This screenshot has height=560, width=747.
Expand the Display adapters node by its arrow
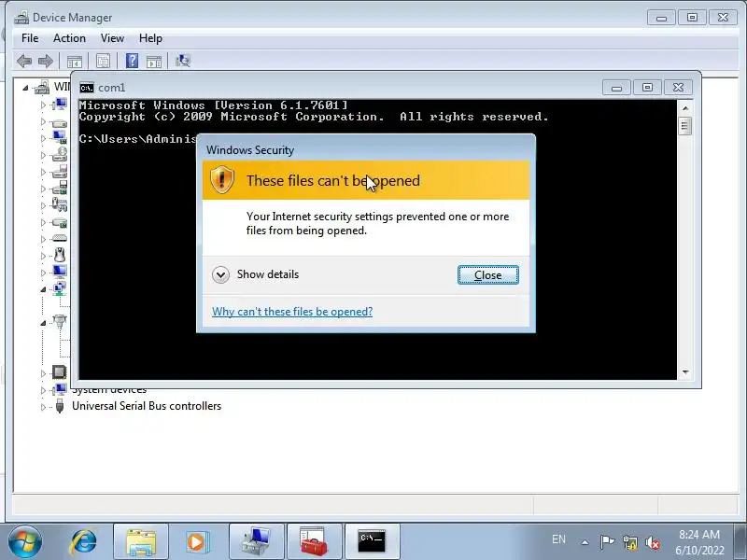pos(43,138)
